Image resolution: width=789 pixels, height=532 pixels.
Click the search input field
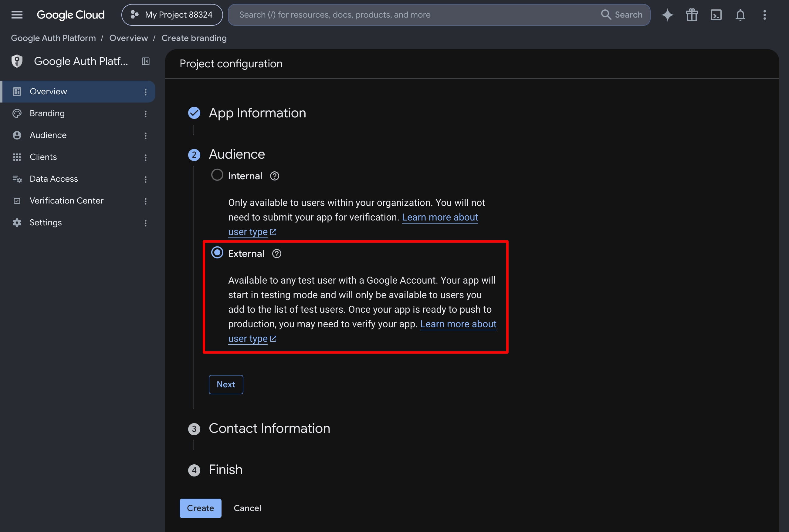414,15
